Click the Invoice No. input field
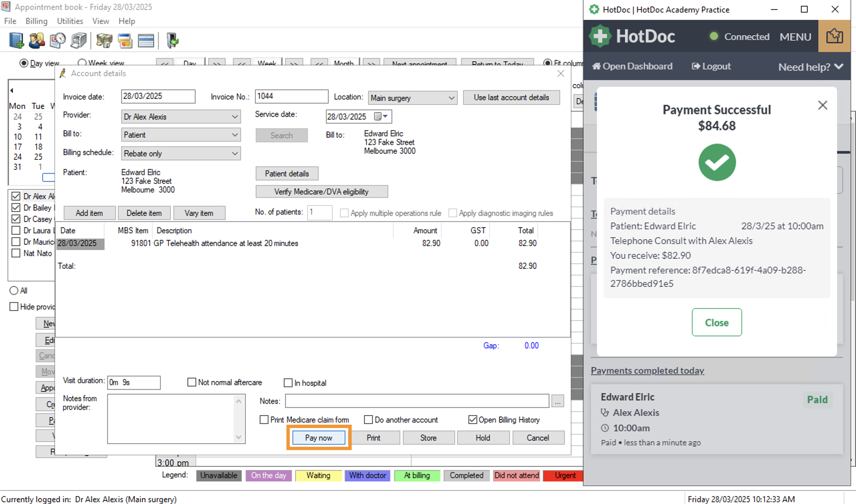 tap(291, 96)
